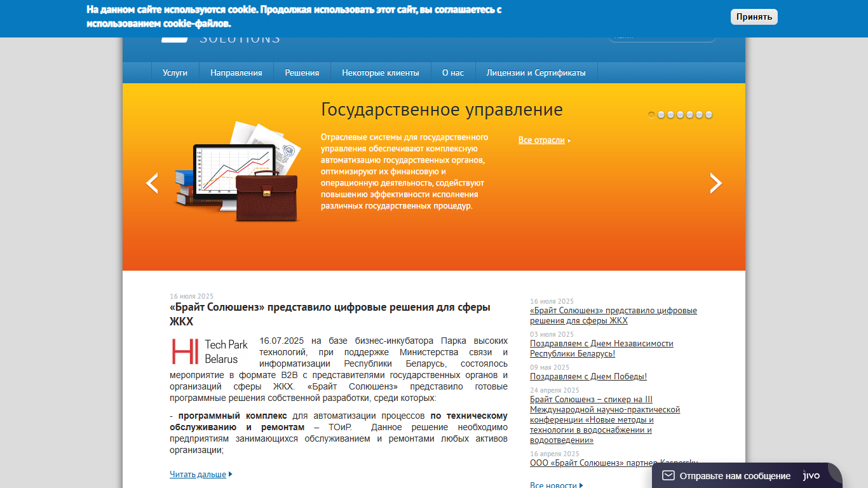Screen dimensions: 868x488
Task: Select the fourth slide indicator dot
Action: [680, 115]
